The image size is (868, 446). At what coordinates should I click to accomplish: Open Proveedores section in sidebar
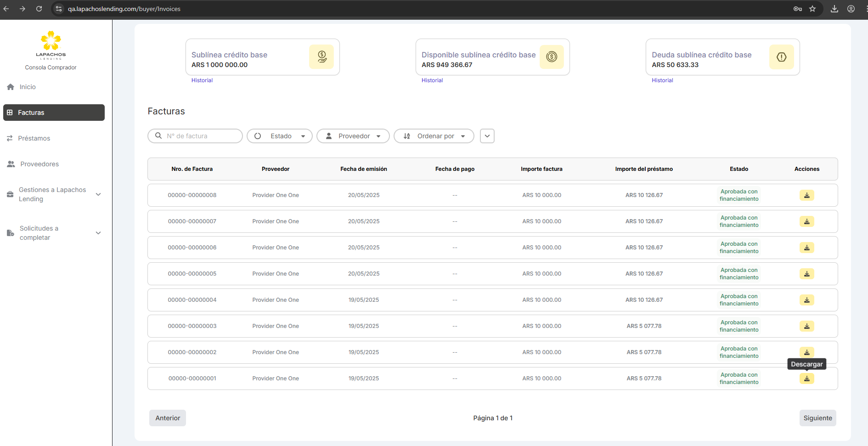tap(39, 164)
